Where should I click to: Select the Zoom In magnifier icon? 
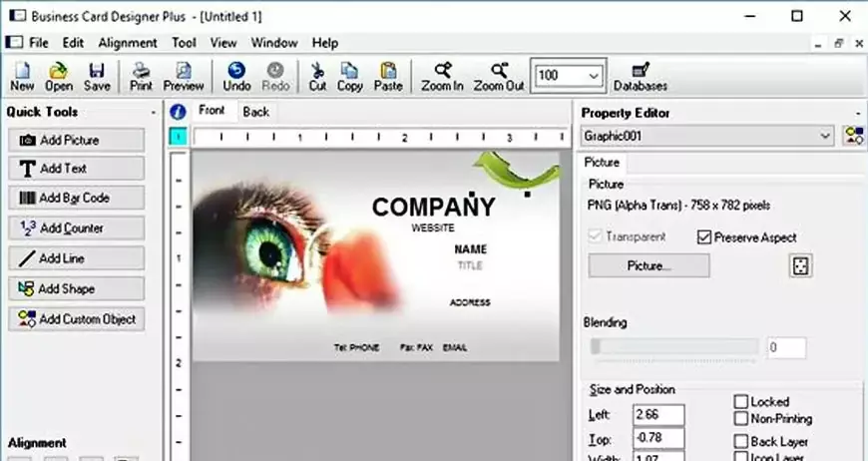443,76
